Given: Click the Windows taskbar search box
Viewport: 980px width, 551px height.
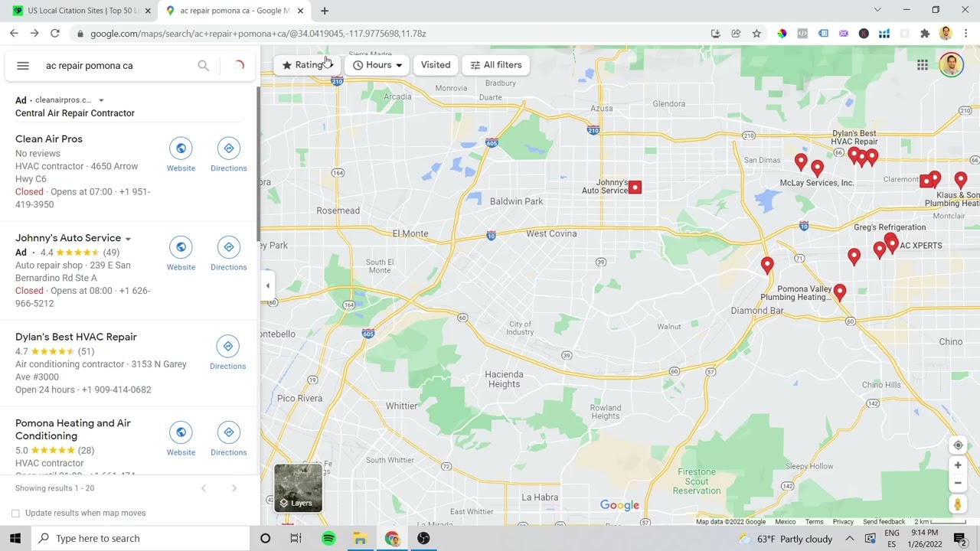Looking at the screenshot, I should tap(142, 539).
